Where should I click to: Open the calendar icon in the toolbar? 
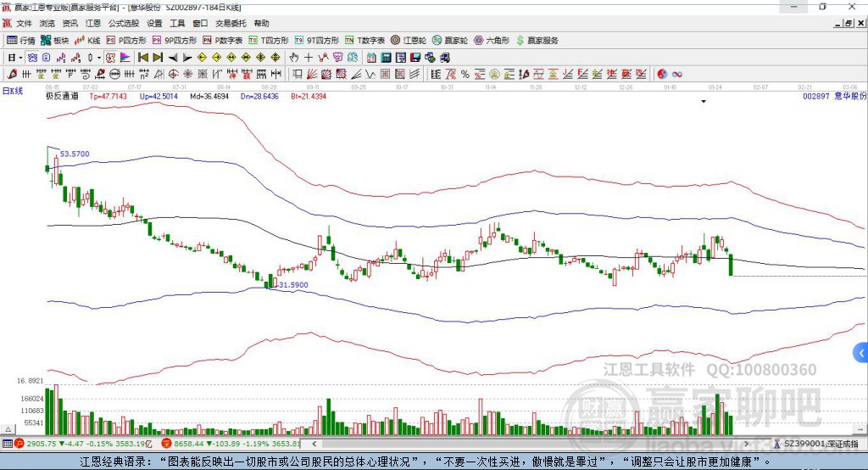point(371,57)
